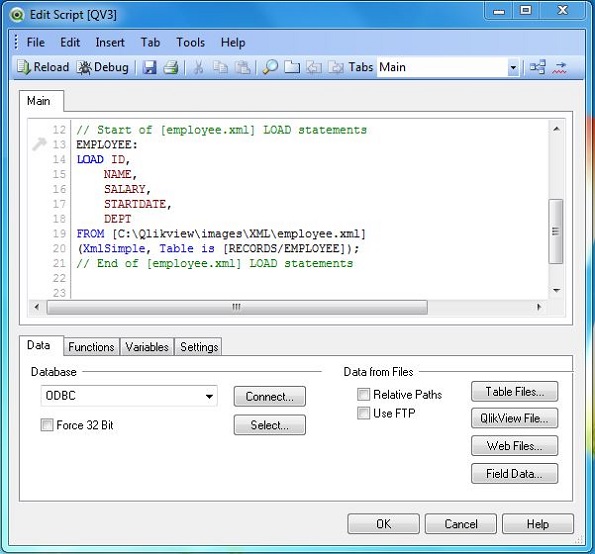This screenshot has height=554, width=595.
Task: Click the DEPT field on line 18
Action: click(118, 219)
